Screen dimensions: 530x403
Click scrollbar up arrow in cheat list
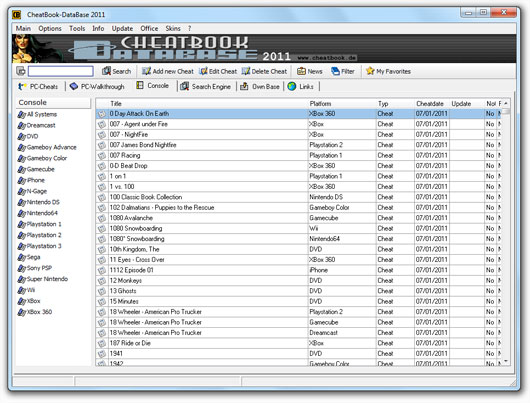point(506,103)
